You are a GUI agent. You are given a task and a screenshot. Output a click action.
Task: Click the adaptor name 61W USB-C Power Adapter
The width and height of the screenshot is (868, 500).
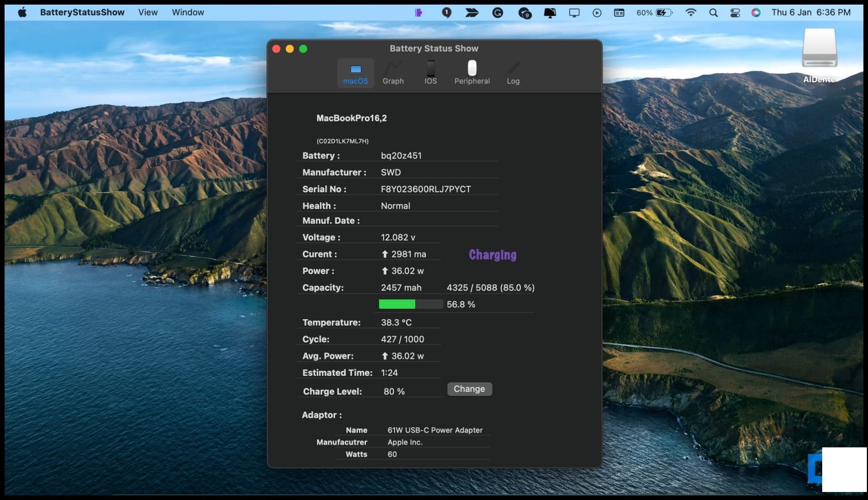point(435,430)
